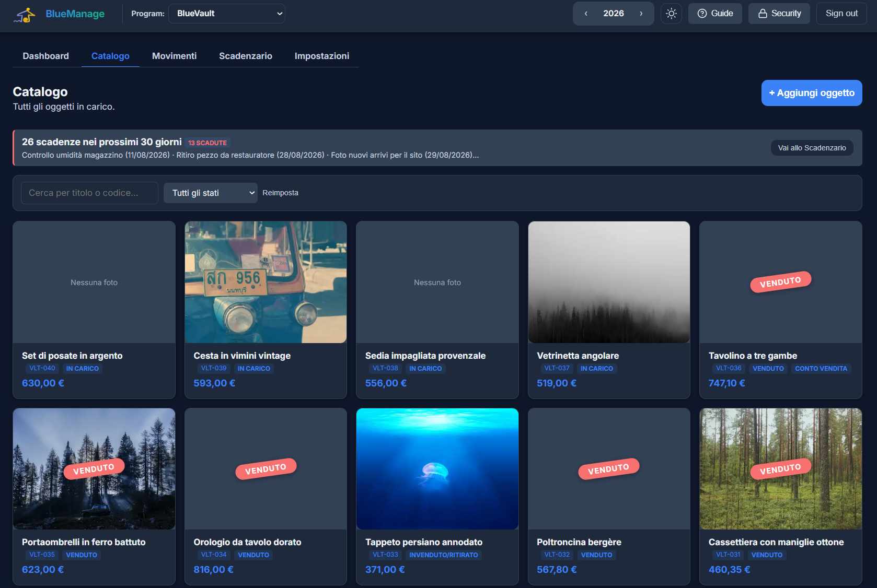Click the CONTO VENDITA badge on Tavolino
The image size is (877, 588).
[x=821, y=369]
